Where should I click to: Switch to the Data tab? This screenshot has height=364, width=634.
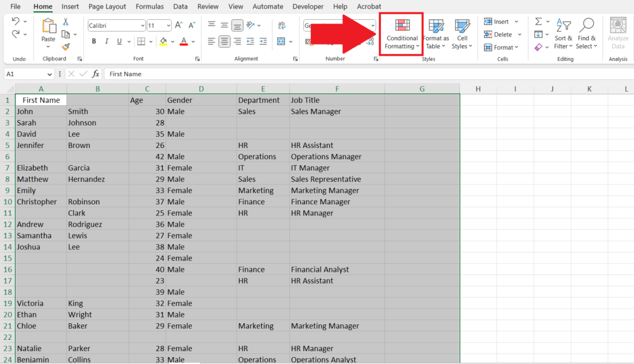click(180, 6)
